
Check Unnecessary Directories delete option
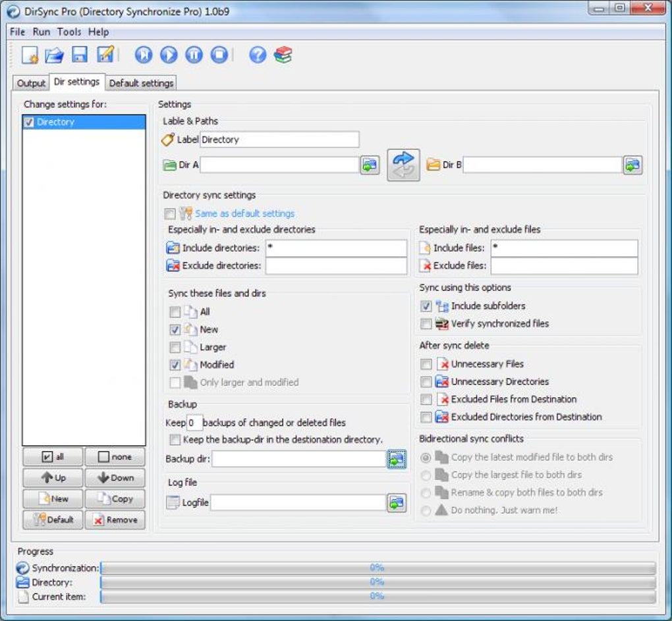pos(426,382)
